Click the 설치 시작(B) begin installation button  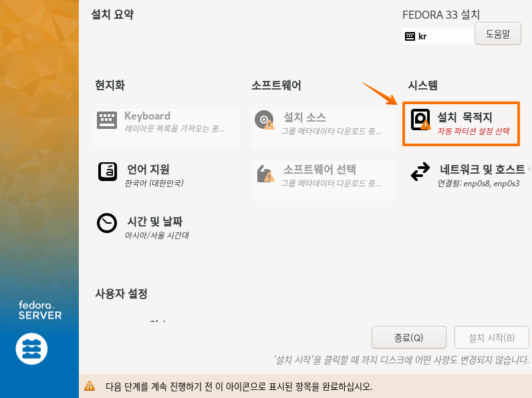tap(492, 337)
